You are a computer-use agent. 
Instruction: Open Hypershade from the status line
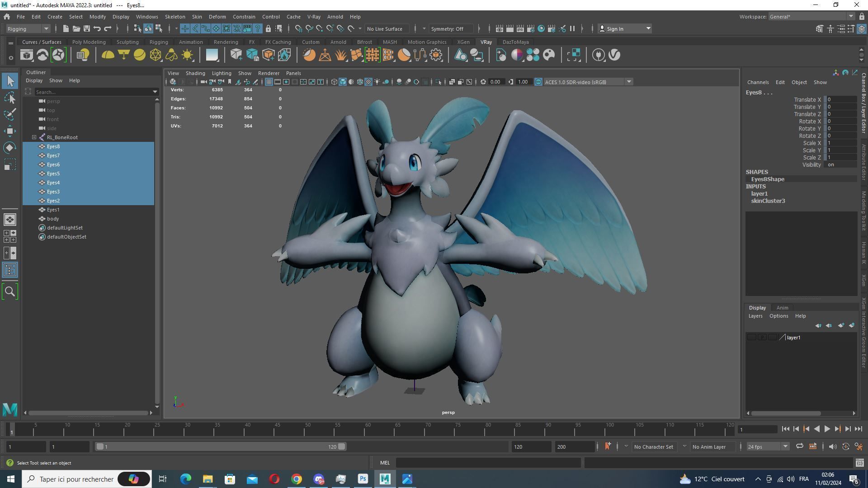click(541, 28)
